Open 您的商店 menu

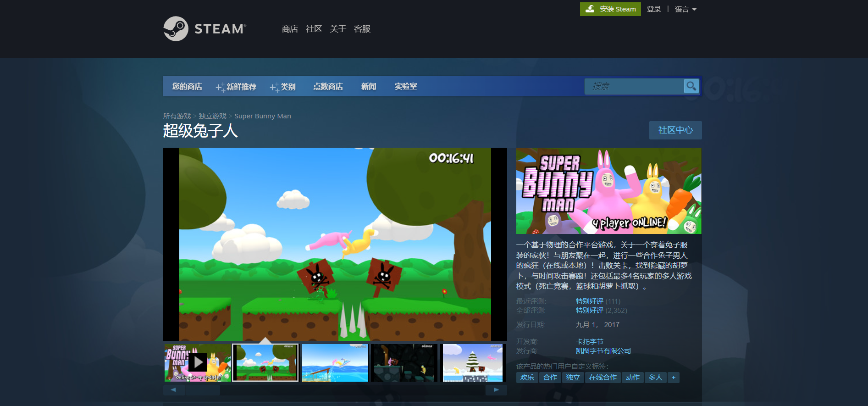tap(187, 86)
